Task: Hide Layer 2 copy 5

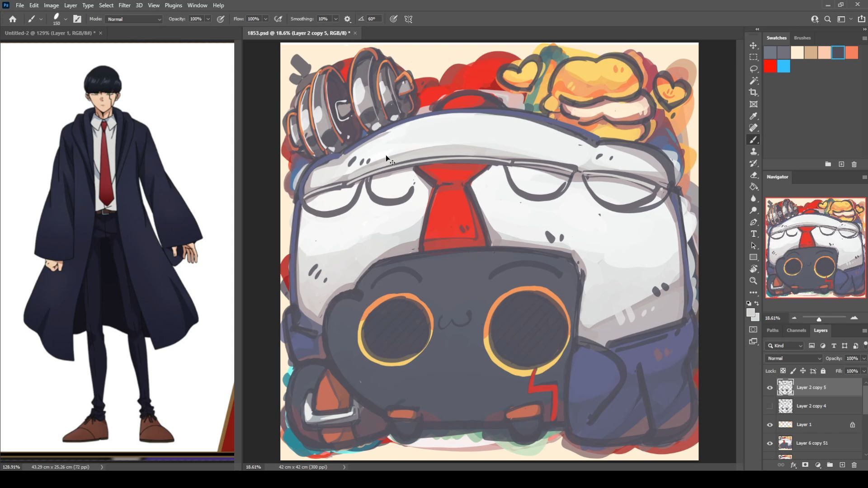Action: click(770, 388)
